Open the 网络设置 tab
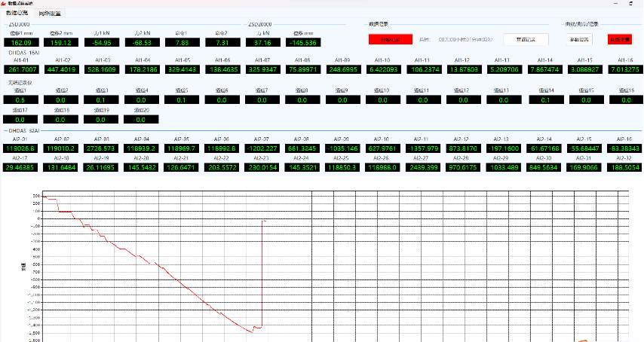This screenshot has width=644, height=342. point(50,14)
